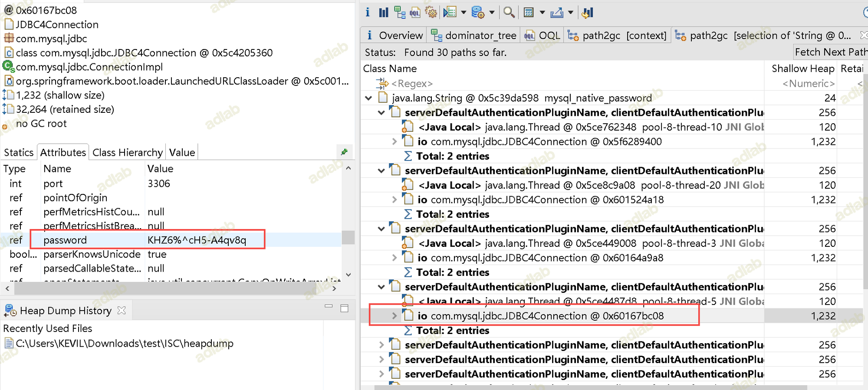This screenshot has width=868, height=390.
Task: Open the path2gc [context] tab
Action: point(617,35)
